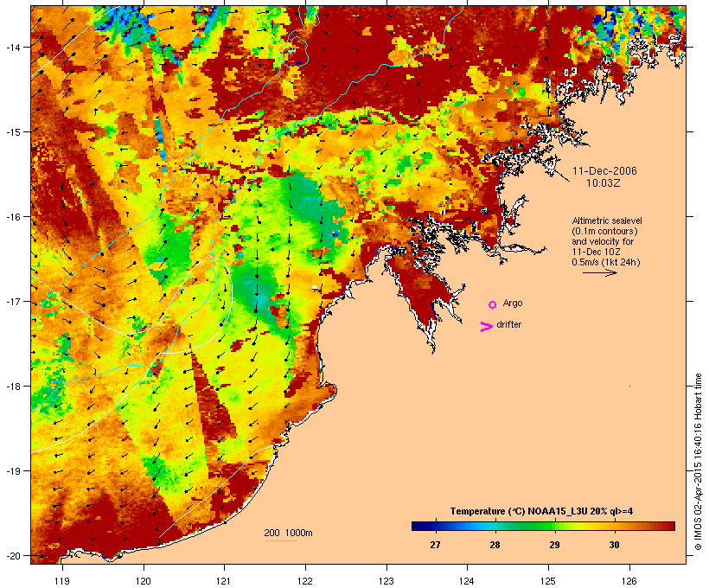Click the "11-Dec 10Z" text line

click(x=596, y=252)
